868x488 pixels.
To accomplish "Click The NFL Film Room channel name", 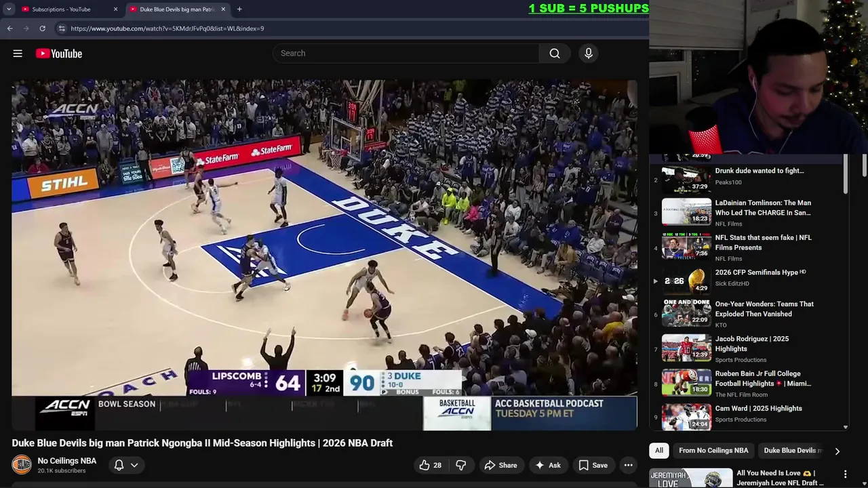I will tap(742, 395).
